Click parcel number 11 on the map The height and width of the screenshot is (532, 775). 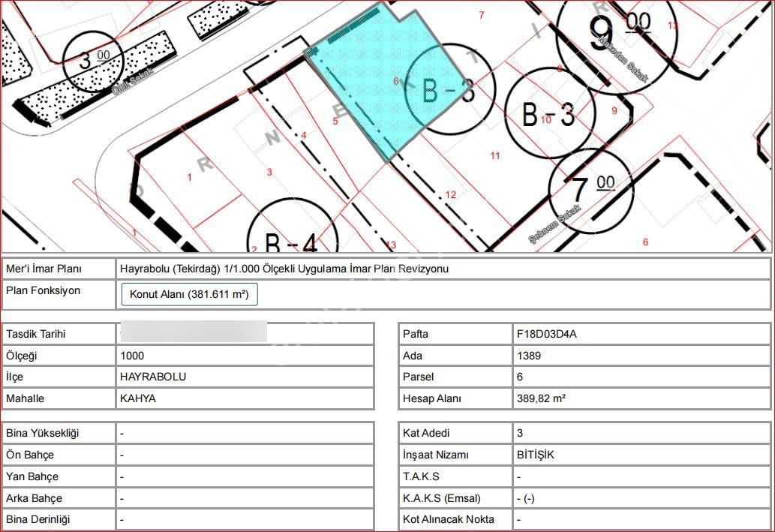(x=495, y=156)
